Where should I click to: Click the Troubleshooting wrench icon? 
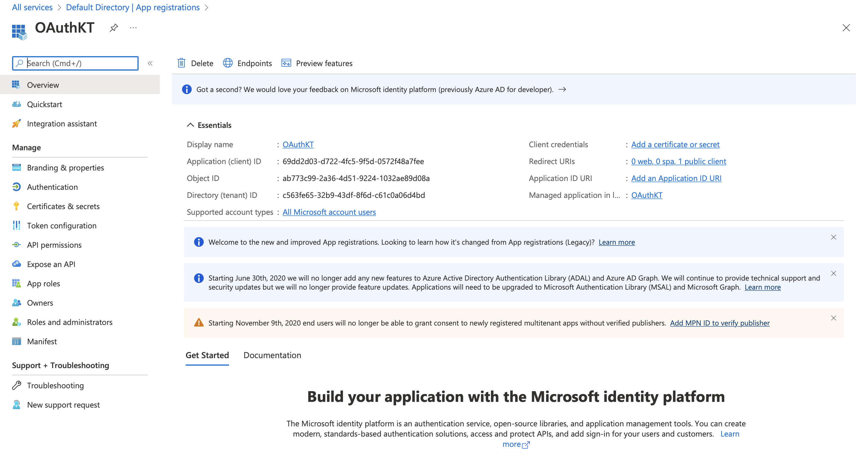pos(16,386)
